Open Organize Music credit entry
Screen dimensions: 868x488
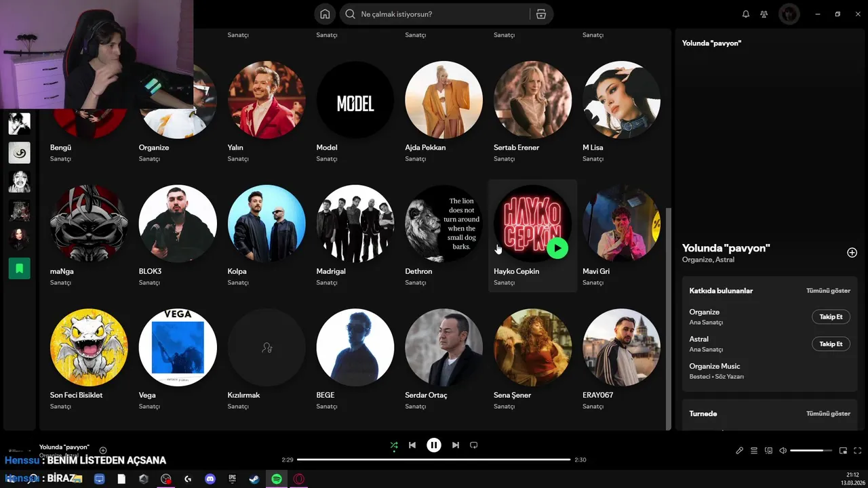(715, 366)
